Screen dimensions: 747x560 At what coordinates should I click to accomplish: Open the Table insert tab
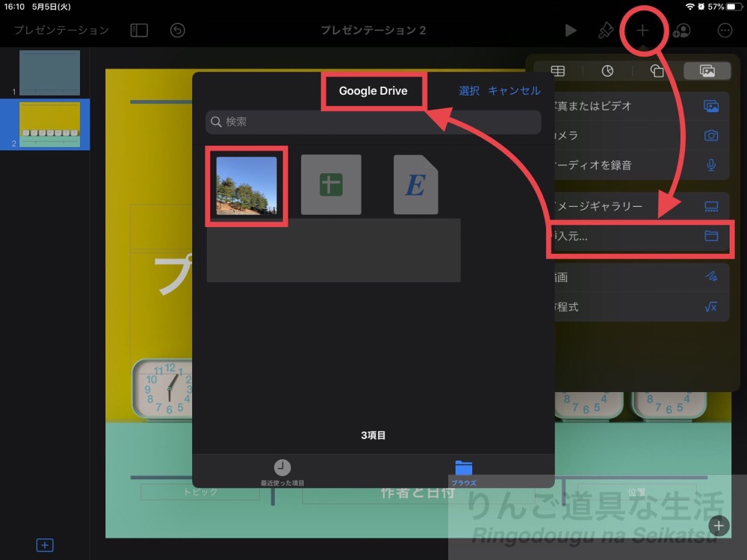click(x=557, y=71)
